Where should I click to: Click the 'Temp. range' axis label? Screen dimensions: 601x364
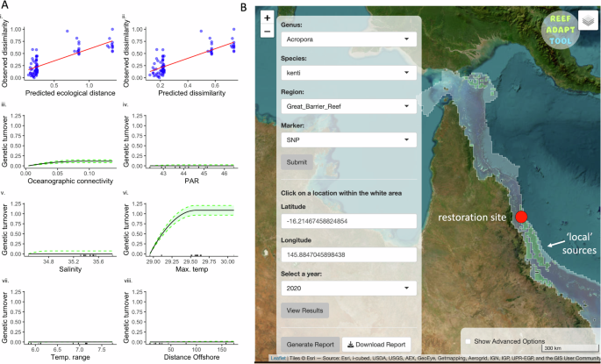(x=70, y=357)
